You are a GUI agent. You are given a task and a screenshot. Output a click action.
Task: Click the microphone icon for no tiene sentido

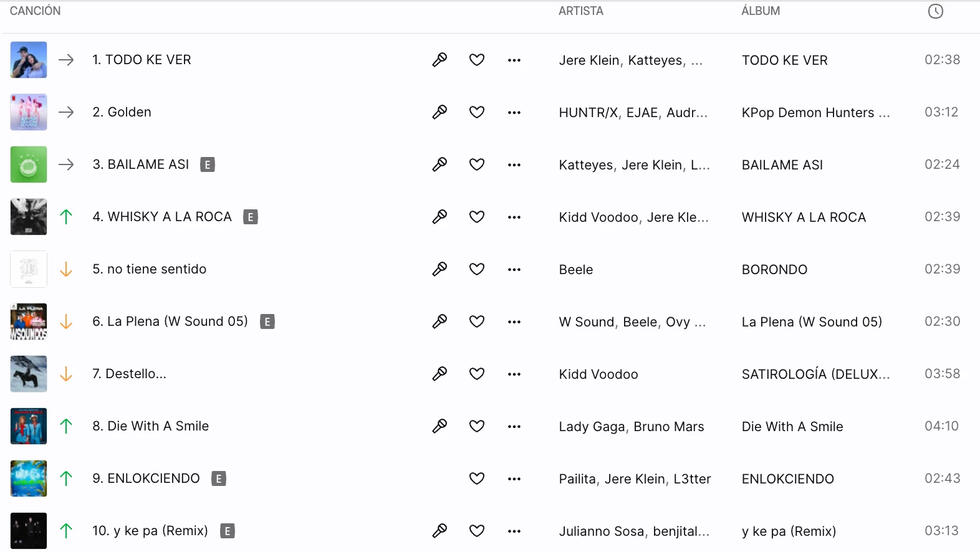click(x=440, y=269)
